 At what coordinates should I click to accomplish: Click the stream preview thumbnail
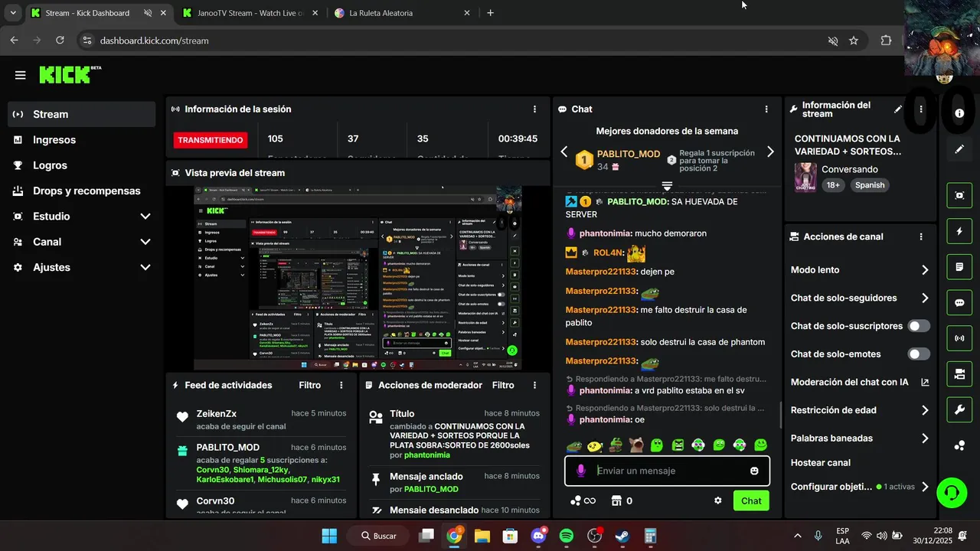tap(358, 279)
